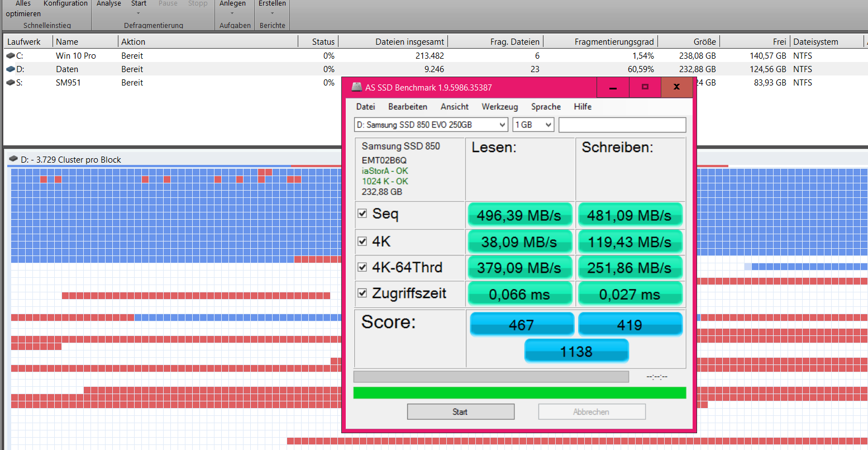Viewport: 868px width, 450px height.
Task: Open the 1 GB test size dropdown
Action: point(533,125)
